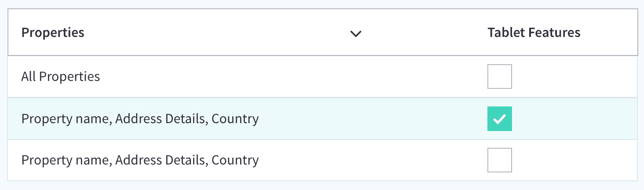Expand the Properties column dropdown chevron
The image size is (644, 190).
(x=355, y=33)
